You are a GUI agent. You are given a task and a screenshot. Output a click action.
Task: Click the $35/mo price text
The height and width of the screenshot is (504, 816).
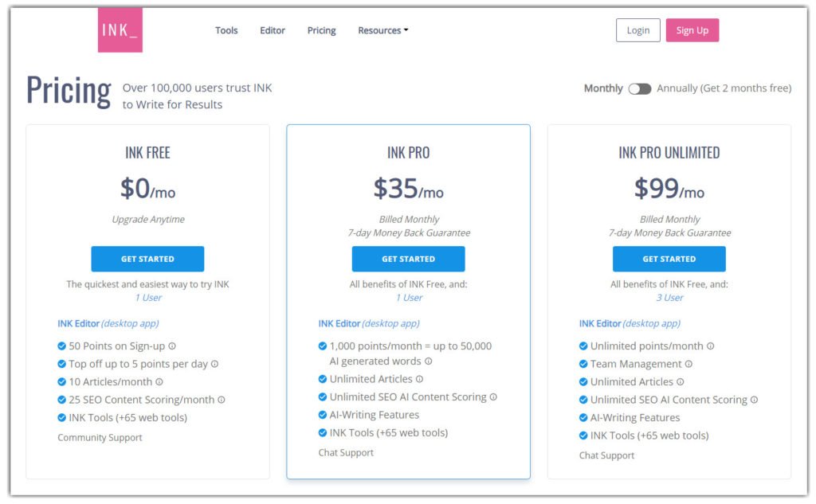(409, 188)
